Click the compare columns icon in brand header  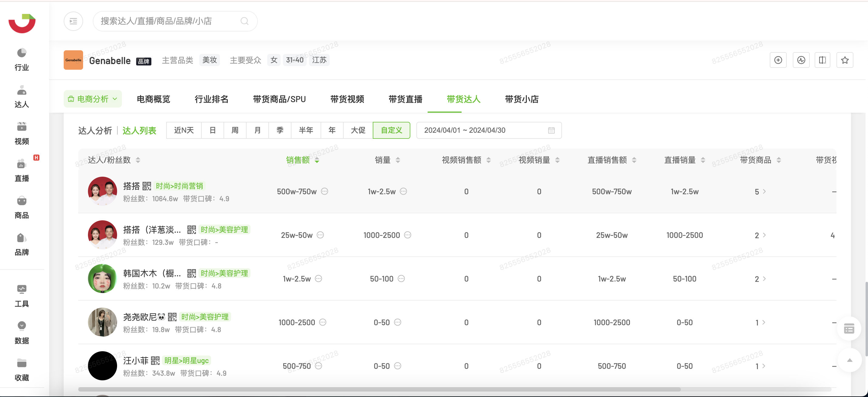(x=822, y=60)
